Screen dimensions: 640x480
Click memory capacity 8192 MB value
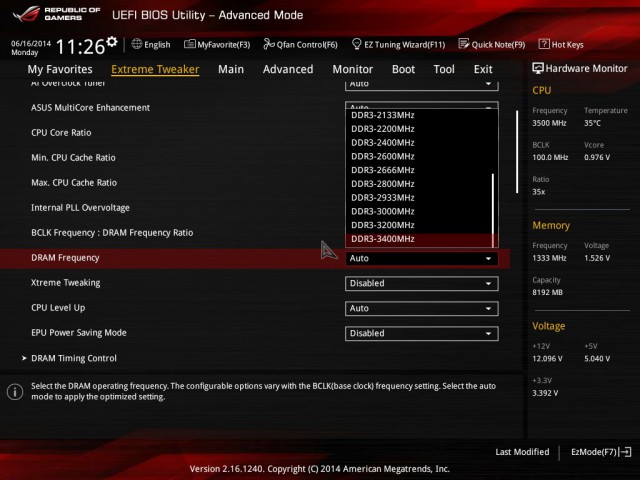[547, 293]
